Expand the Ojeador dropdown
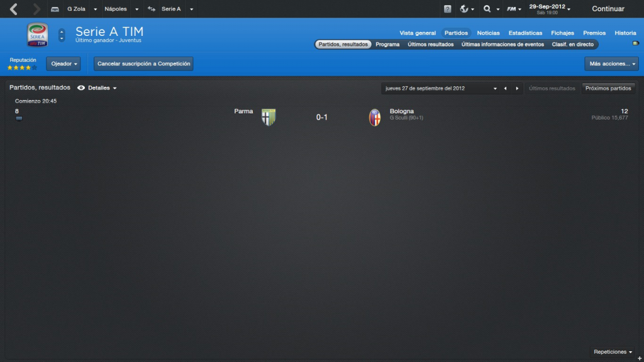Viewport: 644px width, 362px height. [x=64, y=64]
